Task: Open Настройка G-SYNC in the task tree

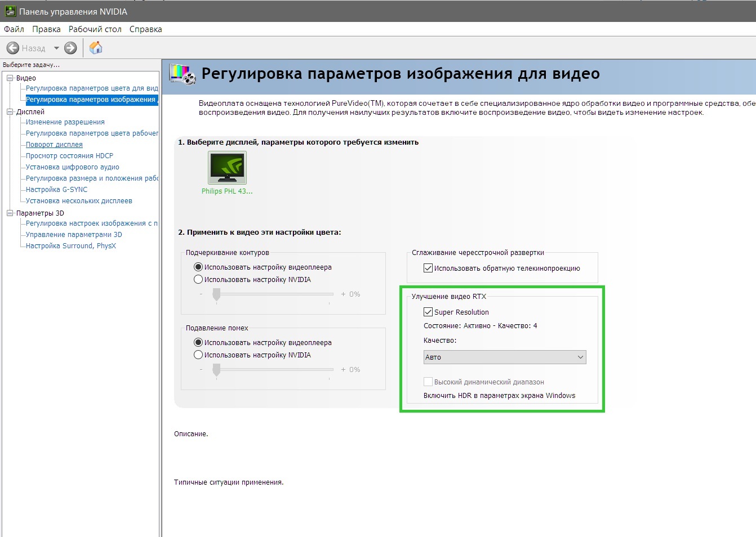Action: click(56, 190)
